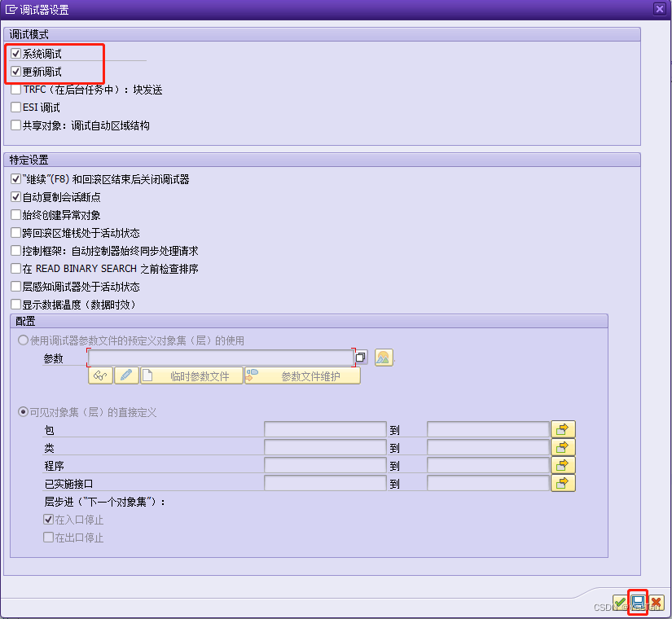Click inside the 类 input field
The image size is (672, 619).
(324, 446)
